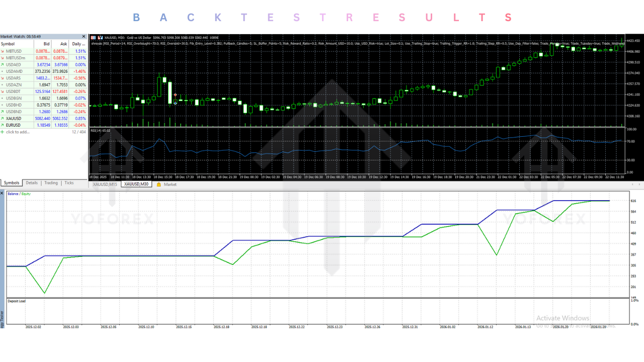Image resolution: width=644 pixels, height=362 pixels.
Task: Click the green plus icon to add symbol
Action: click(x=2, y=132)
